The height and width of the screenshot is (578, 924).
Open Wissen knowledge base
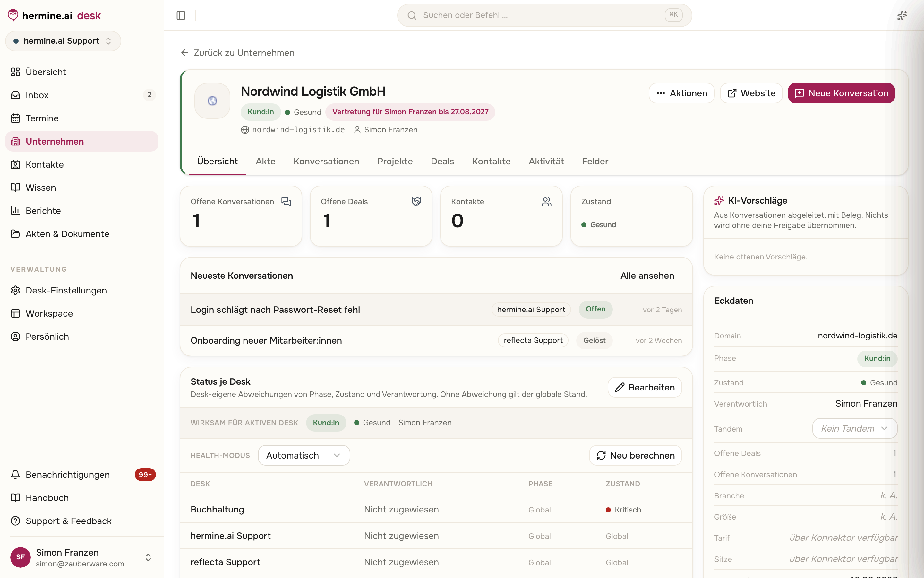[x=82, y=187]
